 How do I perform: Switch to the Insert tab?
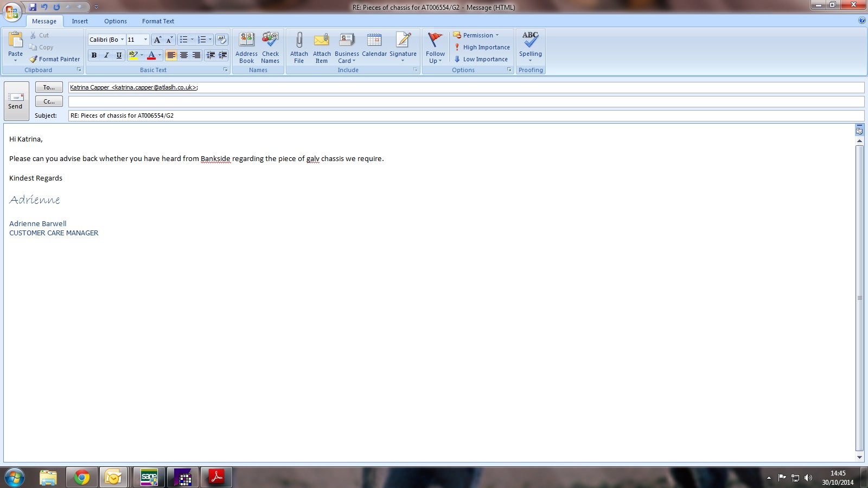(x=80, y=21)
